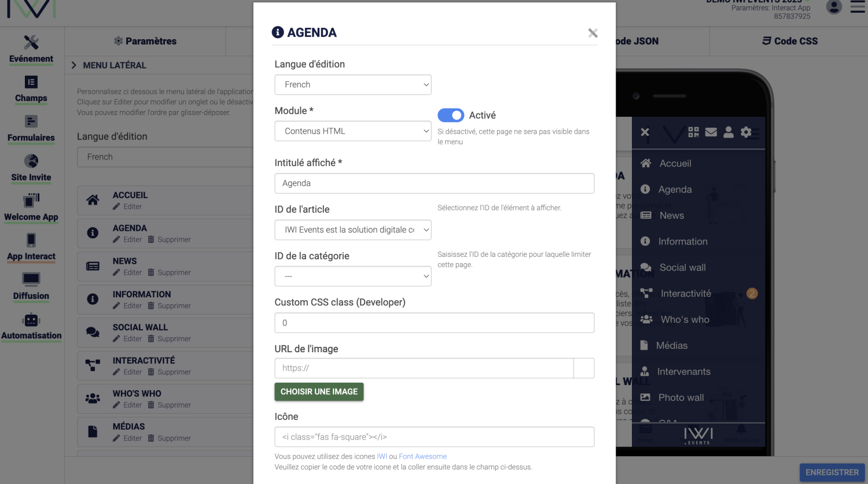Click Supprimer under Interactivité

pyautogui.click(x=169, y=372)
